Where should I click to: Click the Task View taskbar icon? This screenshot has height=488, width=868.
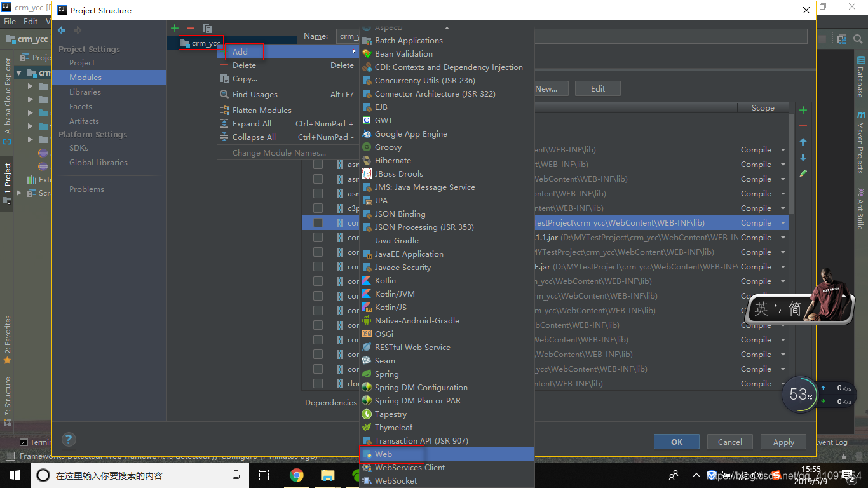point(264,475)
